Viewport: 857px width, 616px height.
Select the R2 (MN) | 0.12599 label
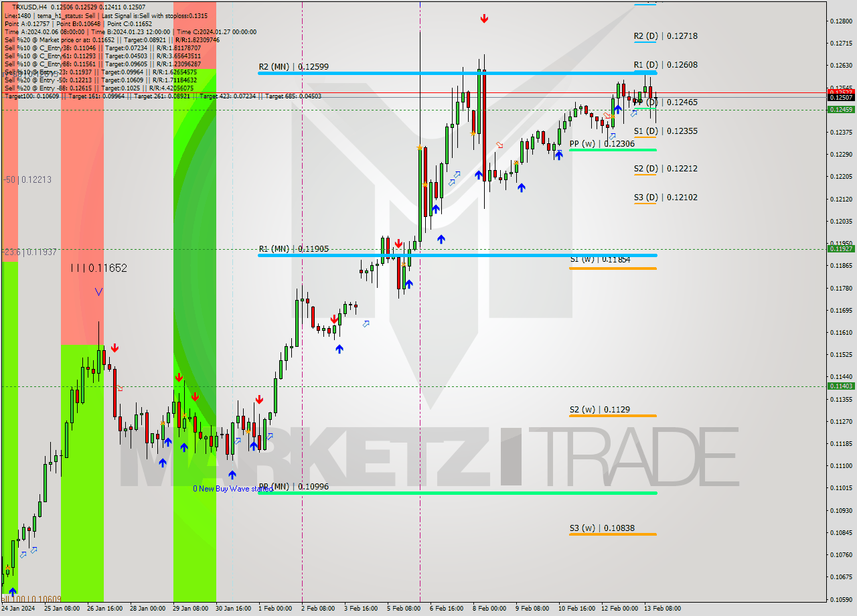[294, 67]
